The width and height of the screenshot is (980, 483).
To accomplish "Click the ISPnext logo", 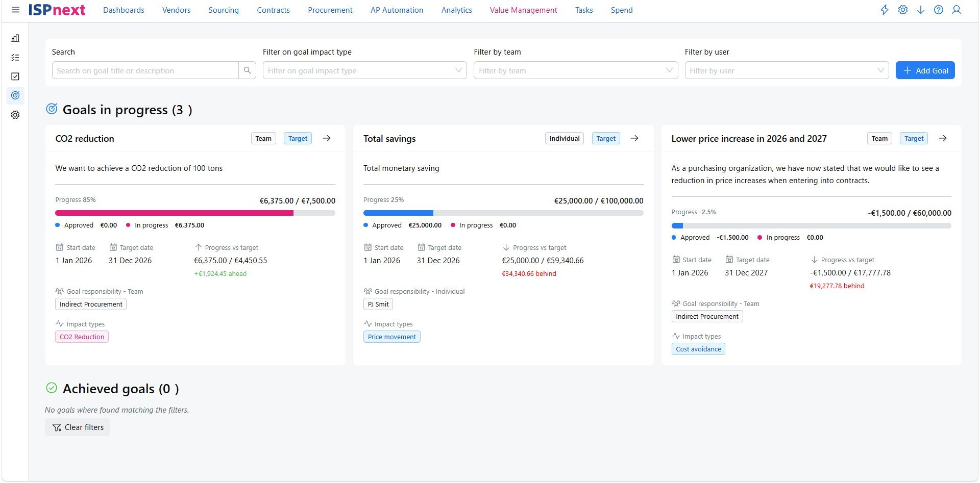I will tap(57, 10).
